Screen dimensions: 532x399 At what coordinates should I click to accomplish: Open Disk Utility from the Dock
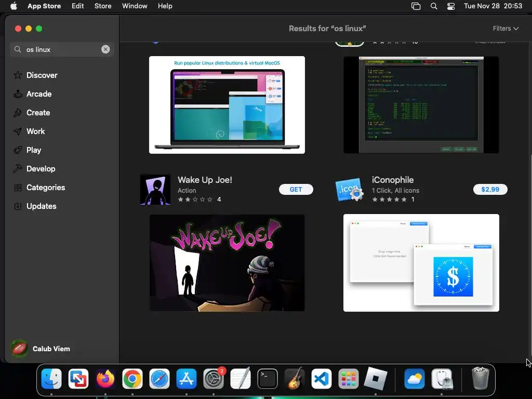[x=442, y=379]
